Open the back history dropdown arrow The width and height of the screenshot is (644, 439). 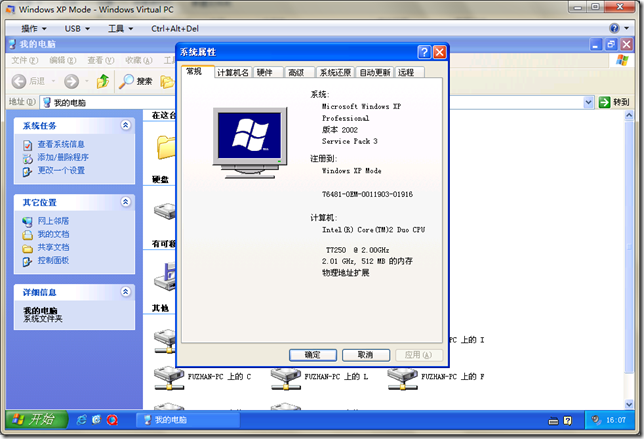(x=53, y=81)
